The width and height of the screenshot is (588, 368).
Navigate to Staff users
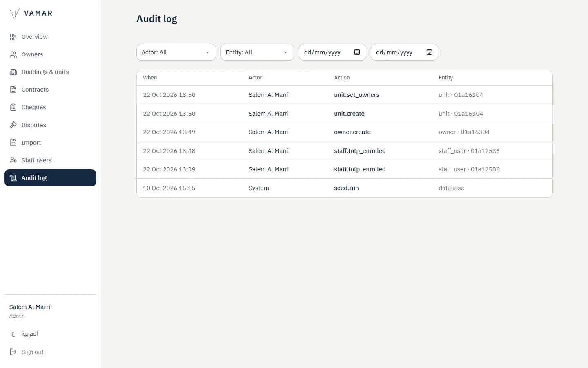coord(50,160)
